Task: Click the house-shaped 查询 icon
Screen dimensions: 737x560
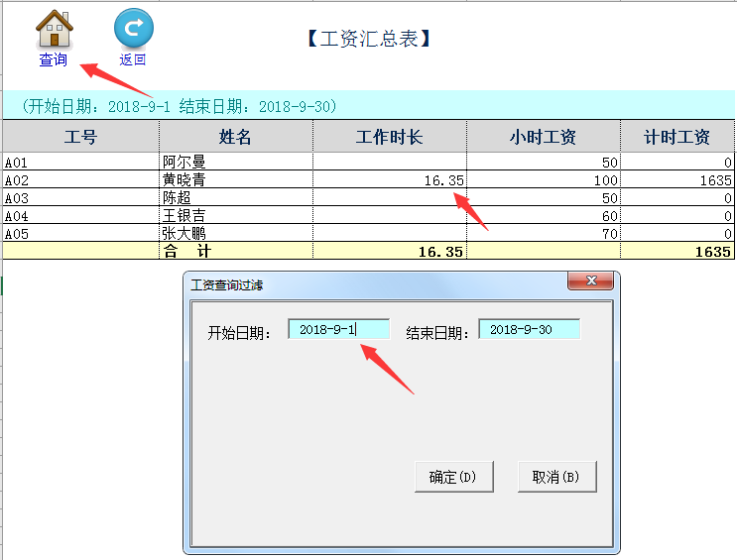Action: (54, 29)
